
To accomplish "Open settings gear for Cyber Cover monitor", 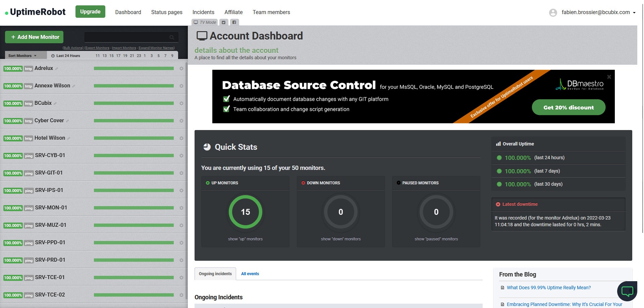I will tap(181, 121).
